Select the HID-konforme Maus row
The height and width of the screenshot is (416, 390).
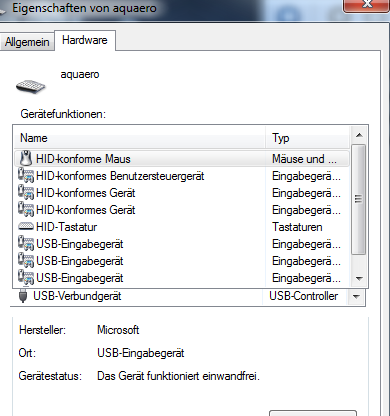pos(182,158)
